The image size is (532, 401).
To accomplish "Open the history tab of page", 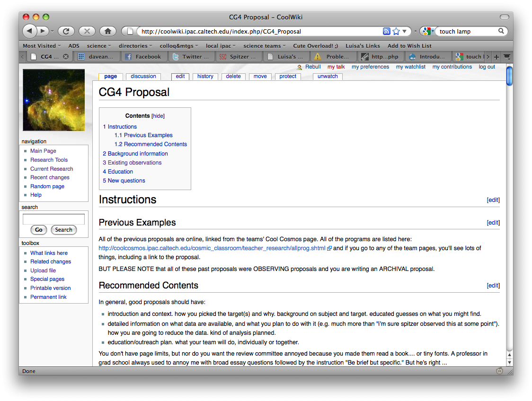I will (x=205, y=77).
